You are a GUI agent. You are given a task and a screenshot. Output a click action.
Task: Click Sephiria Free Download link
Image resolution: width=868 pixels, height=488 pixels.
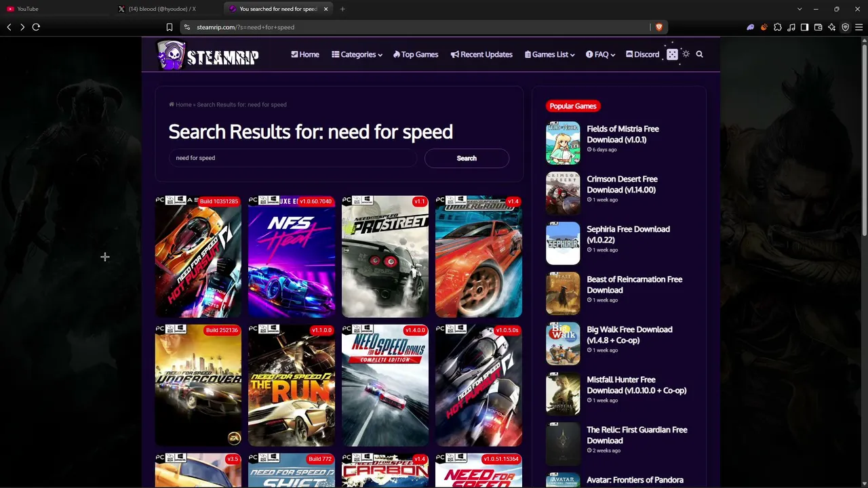click(x=628, y=235)
